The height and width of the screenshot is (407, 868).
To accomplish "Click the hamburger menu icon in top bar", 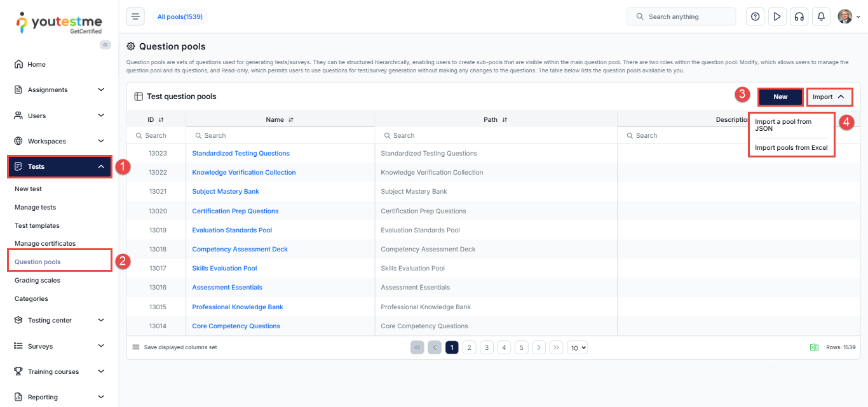I will click(x=135, y=17).
